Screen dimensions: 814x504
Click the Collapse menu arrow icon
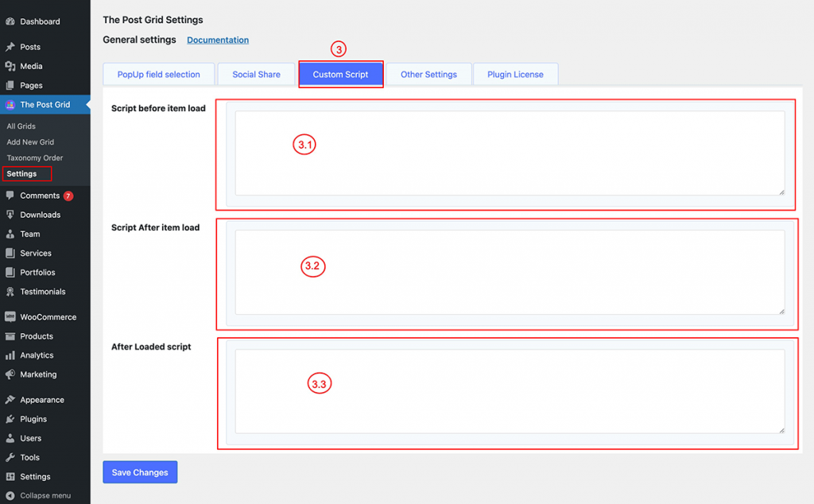point(10,496)
